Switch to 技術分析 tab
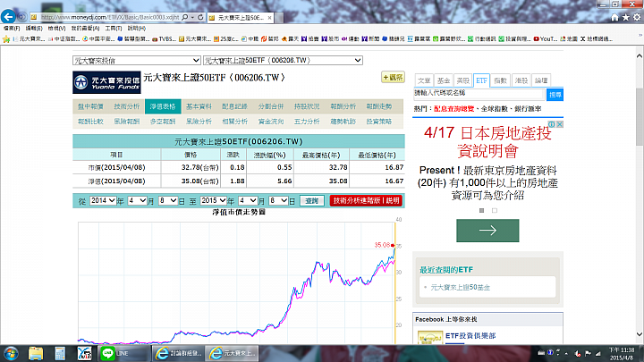 click(x=127, y=106)
